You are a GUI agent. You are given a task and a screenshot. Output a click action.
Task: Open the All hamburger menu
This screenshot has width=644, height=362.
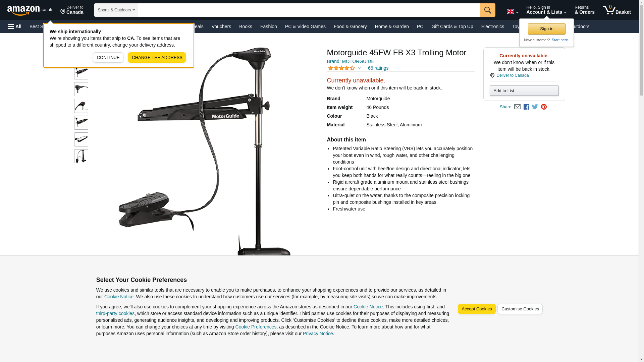pos(15,26)
